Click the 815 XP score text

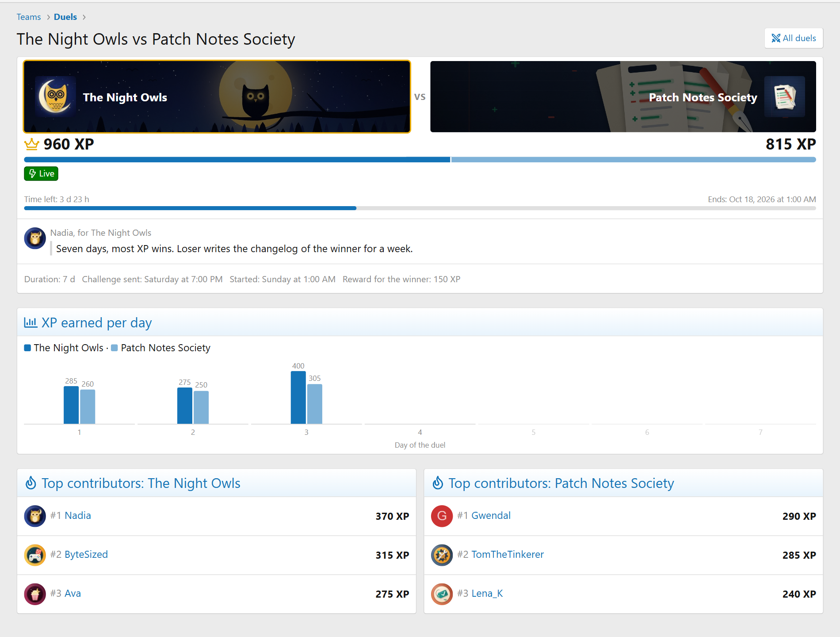[791, 144]
